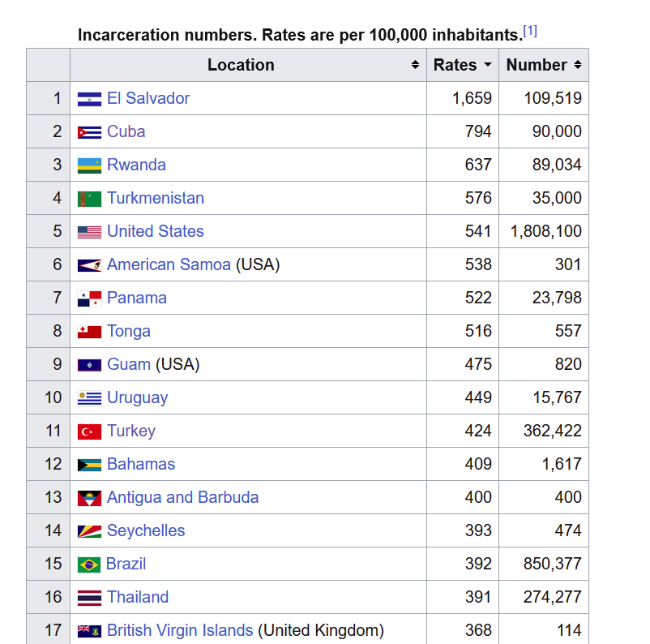Follow the Tonga link
Screen dimensions: 650x644
pos(129,331)
